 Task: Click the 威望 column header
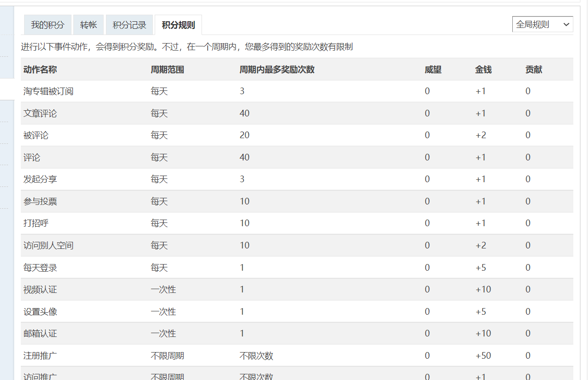[x=433, y=70]
